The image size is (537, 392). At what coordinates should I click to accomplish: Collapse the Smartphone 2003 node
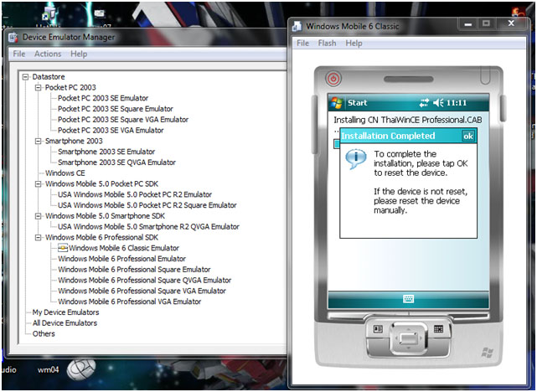38,141
